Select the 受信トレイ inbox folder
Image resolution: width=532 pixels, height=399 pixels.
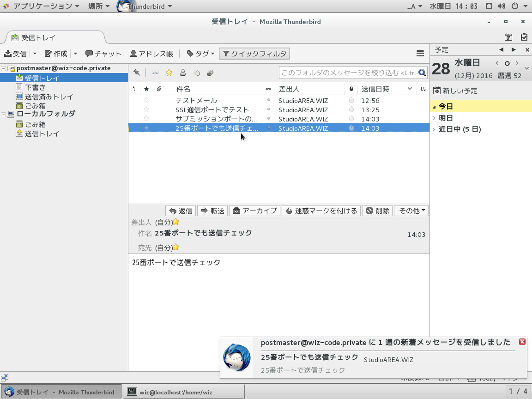click(x=42, y=78)
